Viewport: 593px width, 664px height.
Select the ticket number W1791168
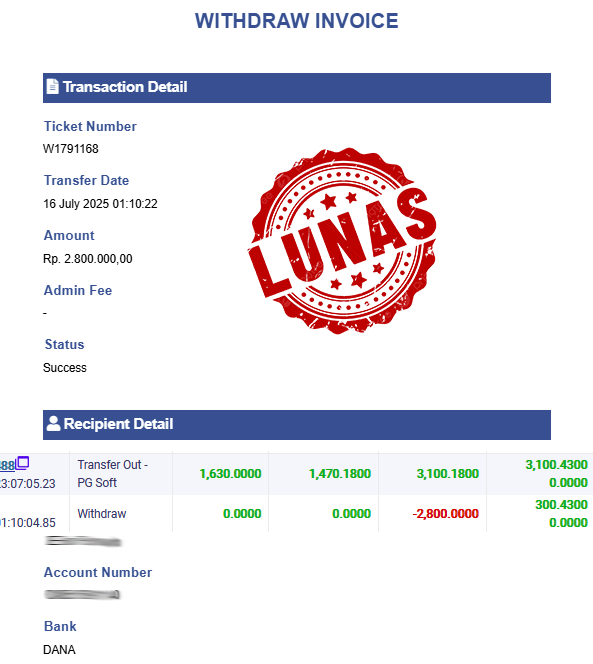point(71,149)
